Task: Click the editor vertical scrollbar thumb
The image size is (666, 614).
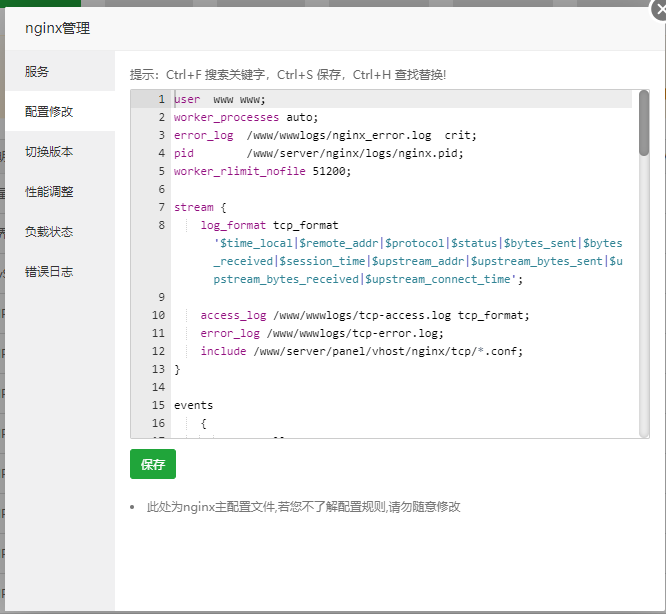Action: pos(644,123)
